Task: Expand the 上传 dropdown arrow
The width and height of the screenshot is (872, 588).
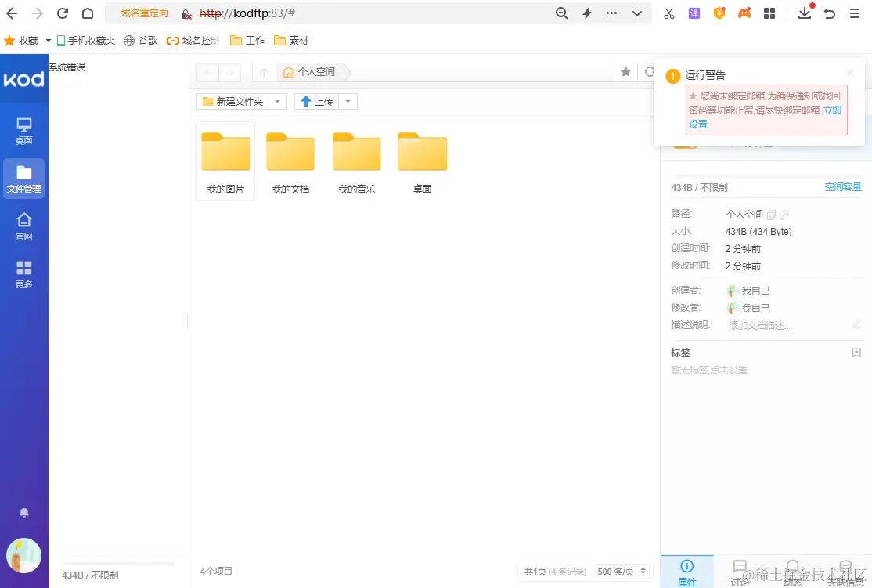Action: (x=348, y=101)
